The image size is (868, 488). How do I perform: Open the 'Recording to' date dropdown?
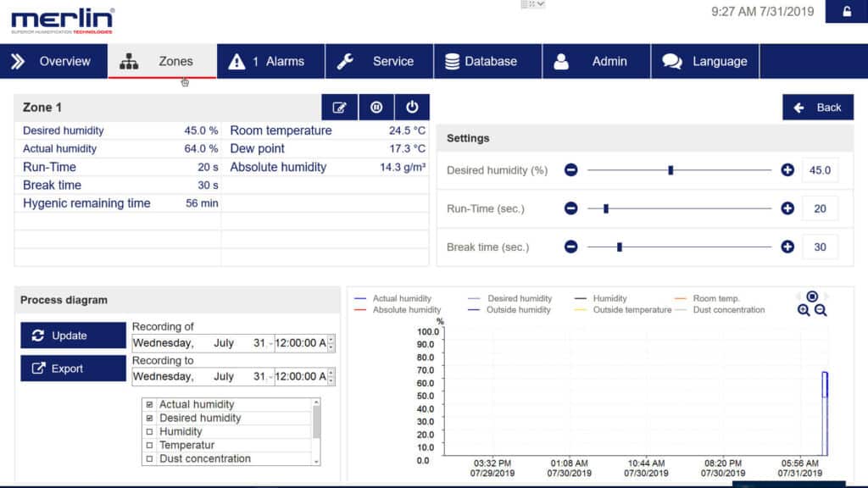pyautogui.click(x=271, y=376)
